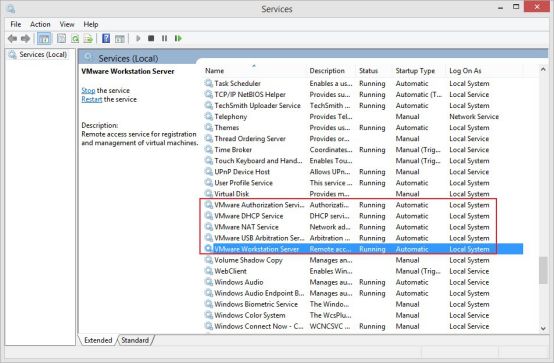
Task: Select the Touch Keyboard and Hand... row
Action: click(x=363, y=160)
